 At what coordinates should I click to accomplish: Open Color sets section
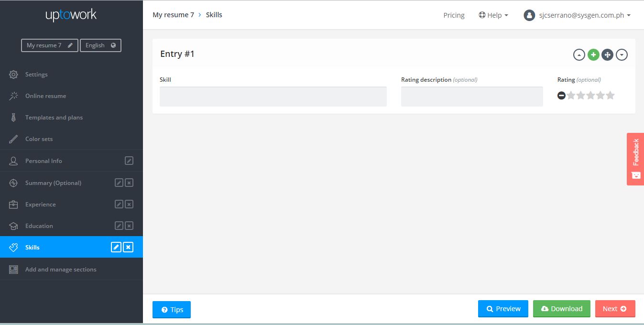[71, 139]
